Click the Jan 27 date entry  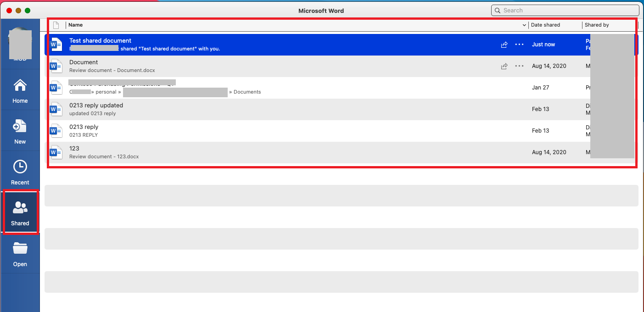[x=540, y=88]
